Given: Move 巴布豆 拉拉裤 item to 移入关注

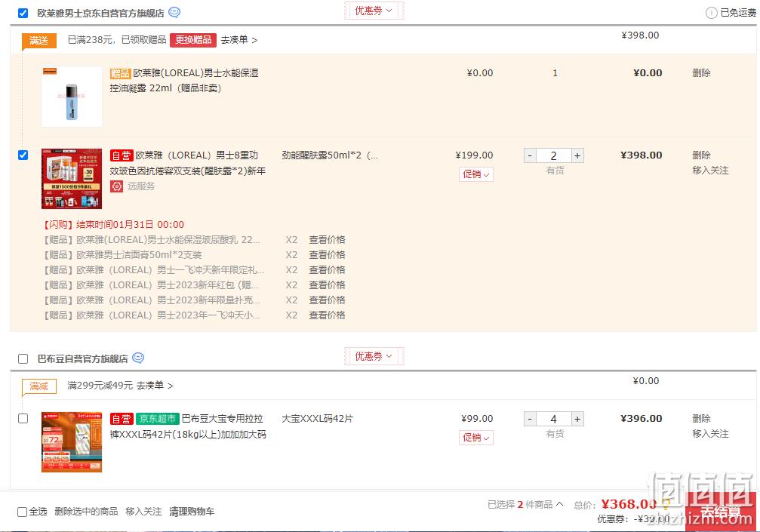Looking at the screenshot, I should click(x=710, y=434).
